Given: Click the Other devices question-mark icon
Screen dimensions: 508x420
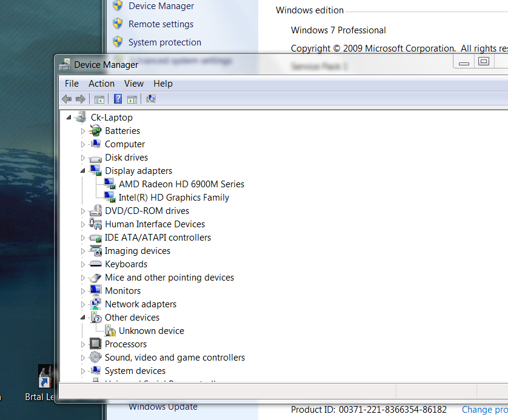Looking at the screenshot, I should 96,317.
